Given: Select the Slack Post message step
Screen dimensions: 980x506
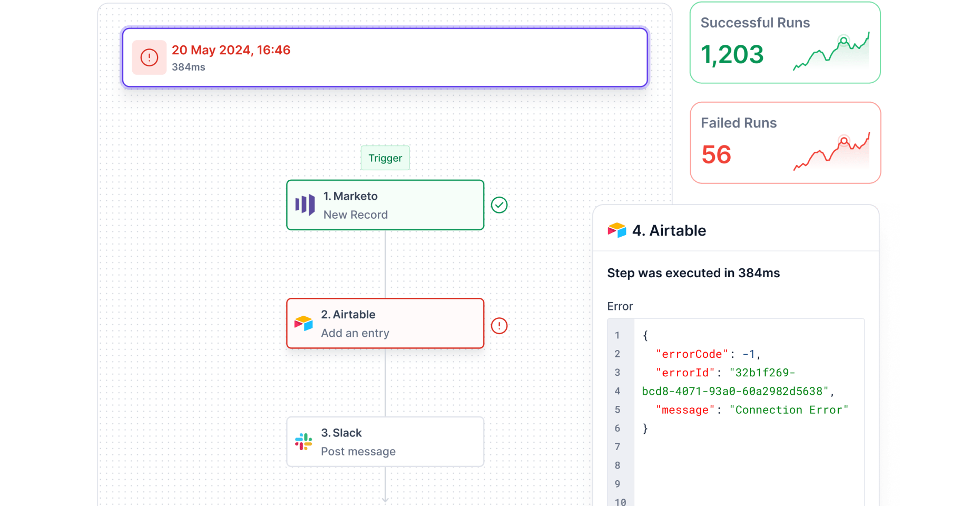Looking at the screenshot, I should (x=385, y=442).
